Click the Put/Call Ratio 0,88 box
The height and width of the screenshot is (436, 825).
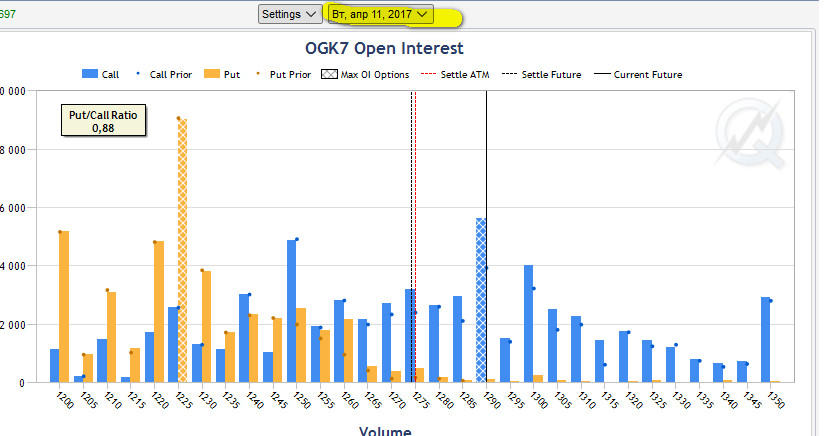coord(103,121)
